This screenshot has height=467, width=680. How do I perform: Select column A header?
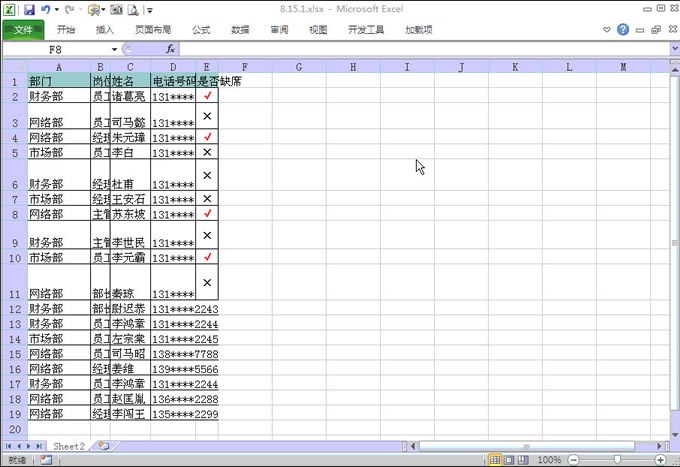[59, 67]
